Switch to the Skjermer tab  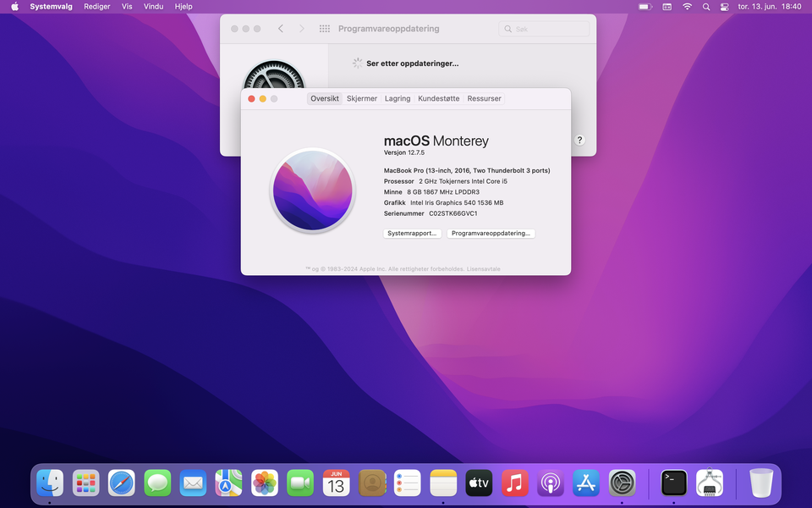point(362,98)
